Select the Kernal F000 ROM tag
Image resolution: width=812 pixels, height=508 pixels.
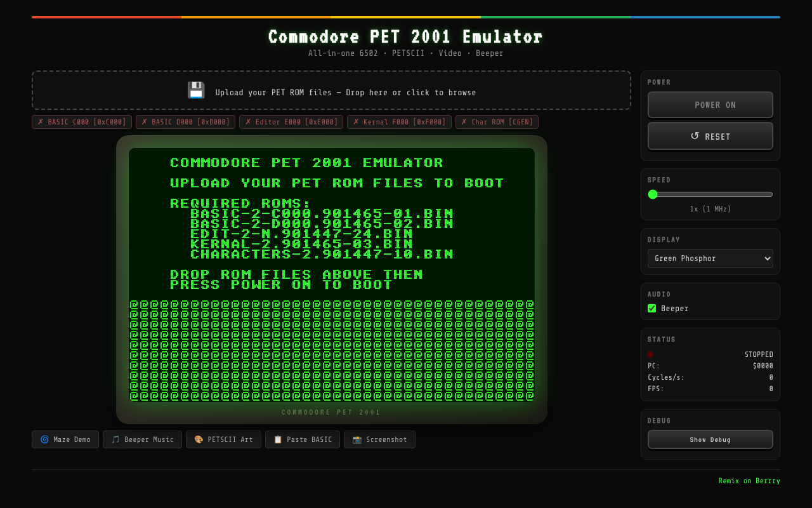pyautogui.click(x=399, y=122)
